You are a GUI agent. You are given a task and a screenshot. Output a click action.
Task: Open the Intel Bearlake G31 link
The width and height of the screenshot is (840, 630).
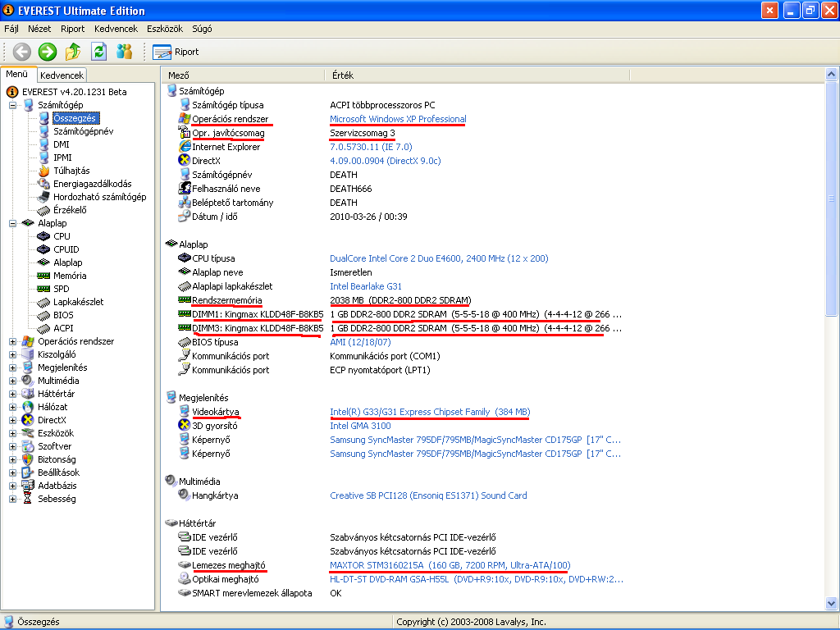[x=365, y=286]
